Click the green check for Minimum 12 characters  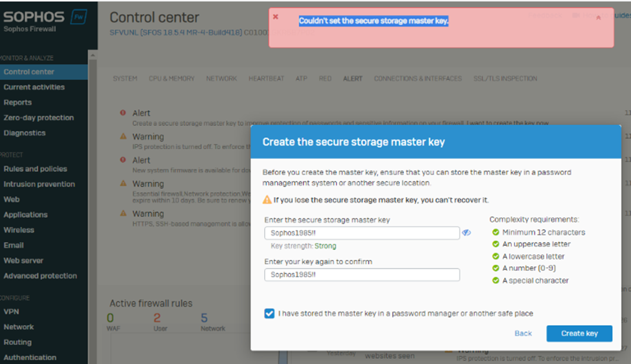tap(496, 232)
